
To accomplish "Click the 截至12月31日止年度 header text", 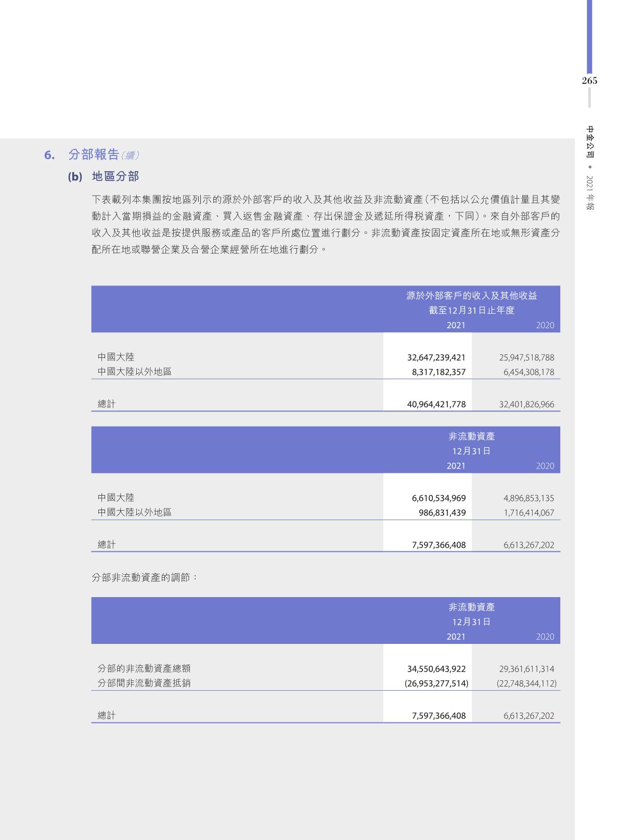I will point(471,311).
